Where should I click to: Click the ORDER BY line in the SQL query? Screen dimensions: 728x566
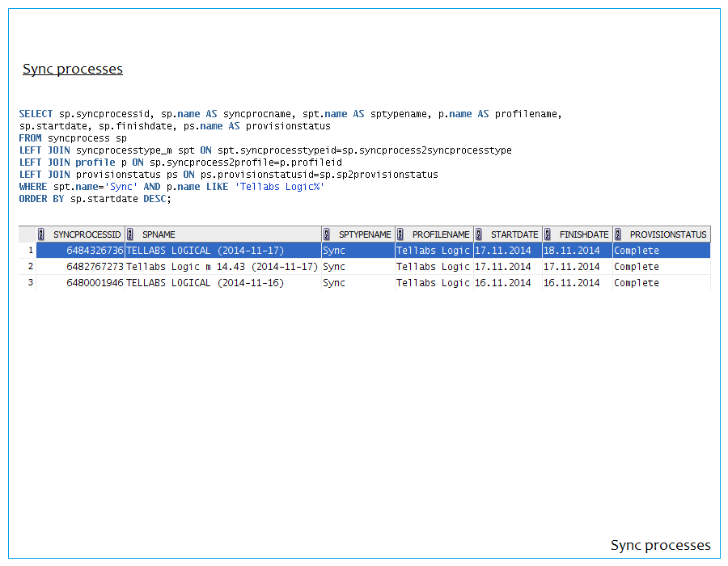(95, 199)
